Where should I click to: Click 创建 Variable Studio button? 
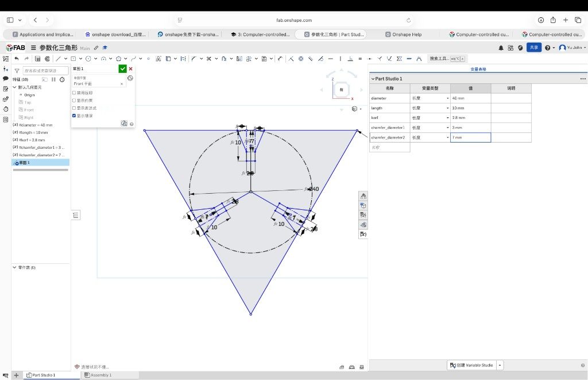coord(472,365)
